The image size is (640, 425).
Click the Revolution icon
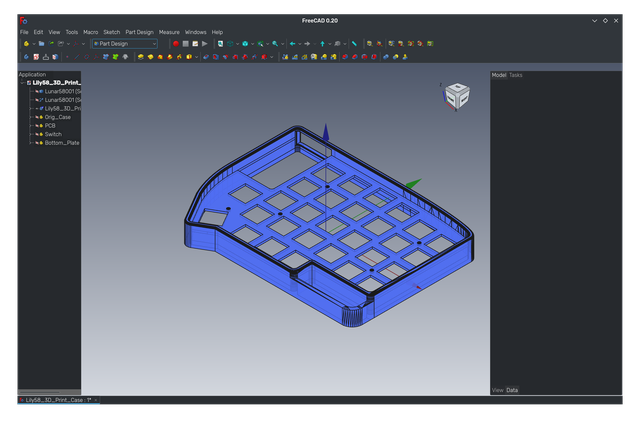(150, 57)
